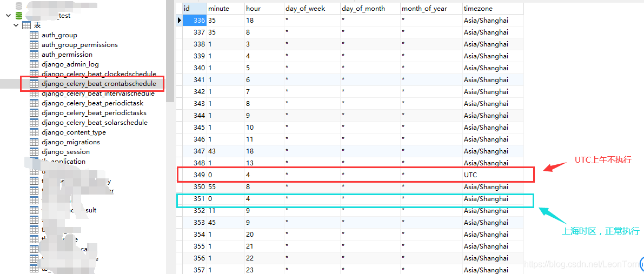Click the current-row marker beside id 336

[179, 20]
